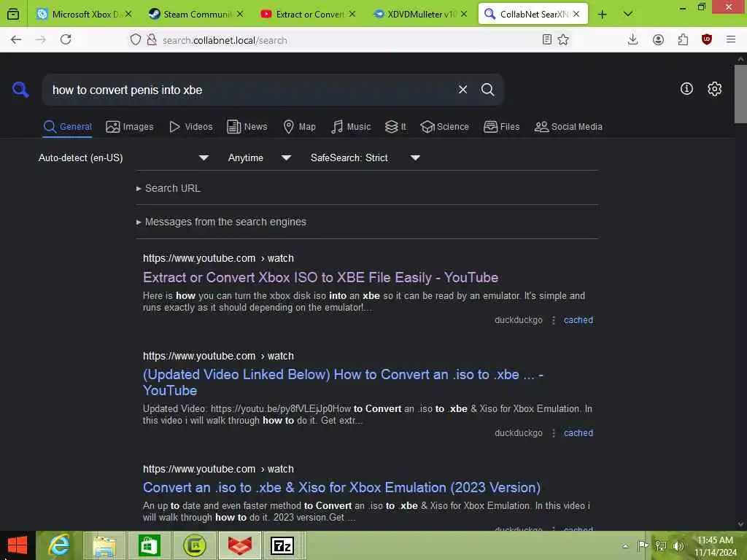Open the taskbar clock showing 11:45 AM
This screenshot has width=747, height=560.
pyautogui.click(x=715, y=546)
